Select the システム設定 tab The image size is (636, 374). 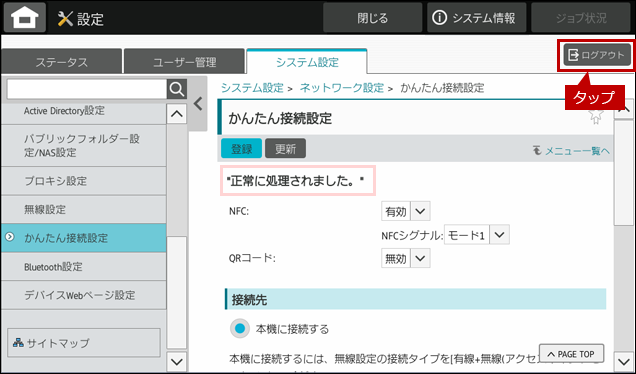click(307, 62)
